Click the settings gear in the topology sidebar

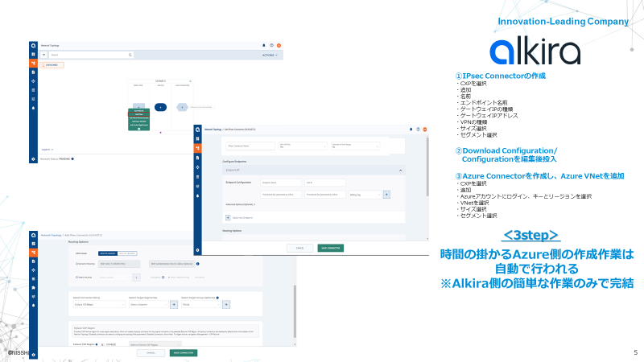point(34,158)
